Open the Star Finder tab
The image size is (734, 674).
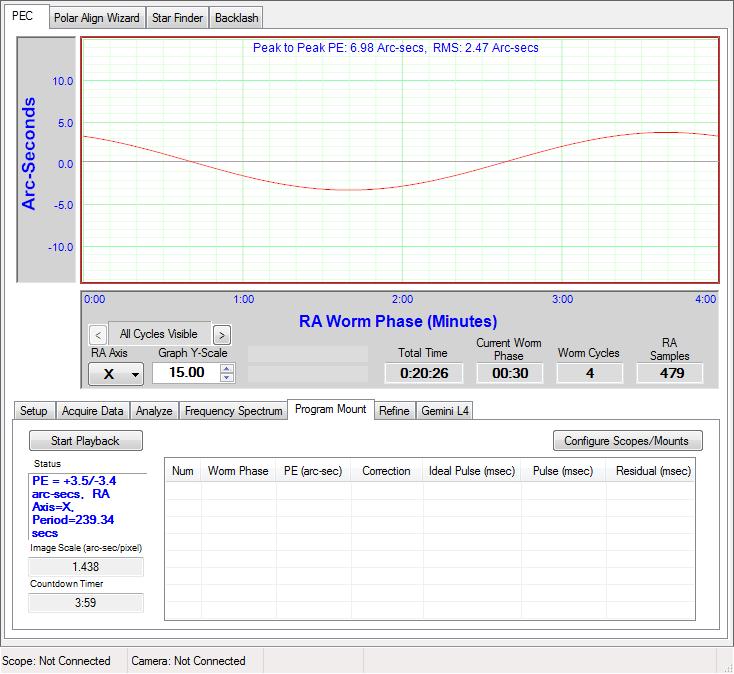pos(177,18)
